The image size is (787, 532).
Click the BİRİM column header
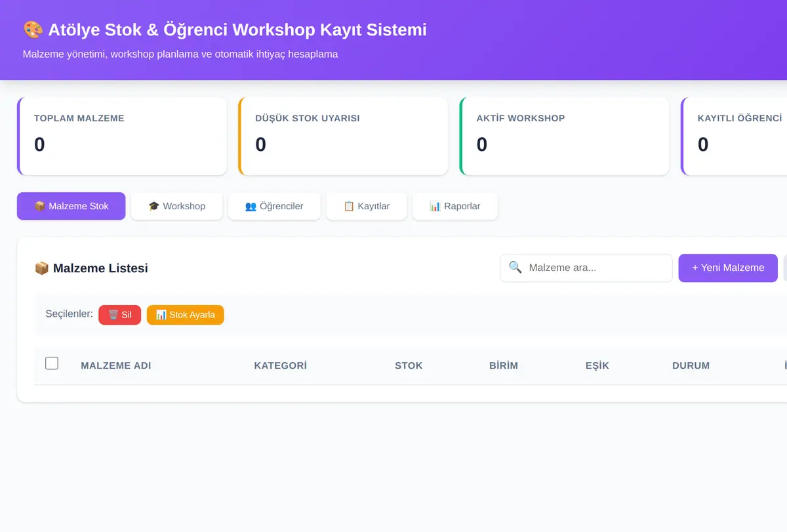point(504,365)
